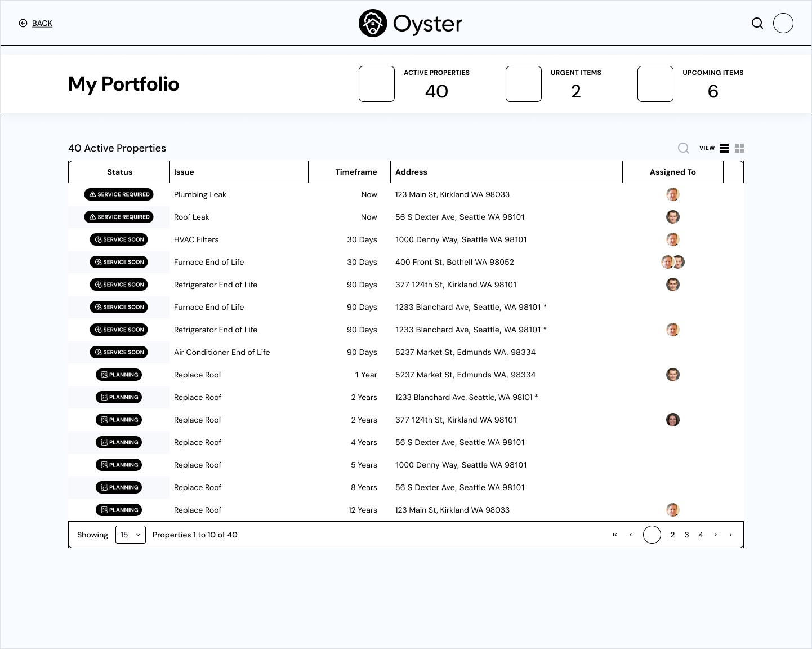Image resolution: width=812 pixels, height=649 pixels.
Task: Go to next page
Action: tap(716, 535)
